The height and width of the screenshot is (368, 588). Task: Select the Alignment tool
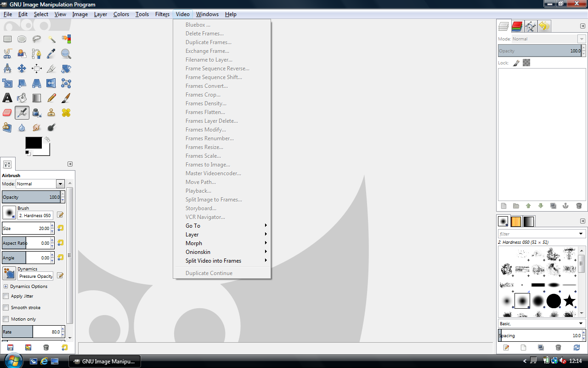coord(37,69)
